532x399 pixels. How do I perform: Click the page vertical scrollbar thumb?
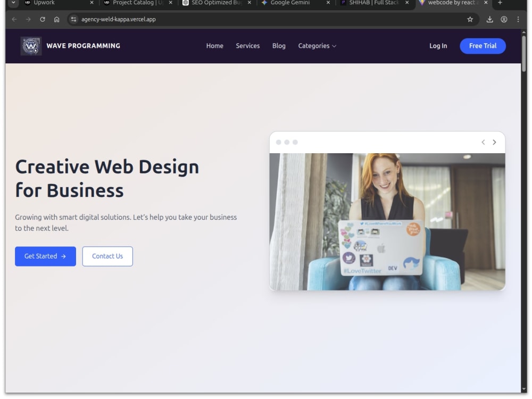click(524, 53)
